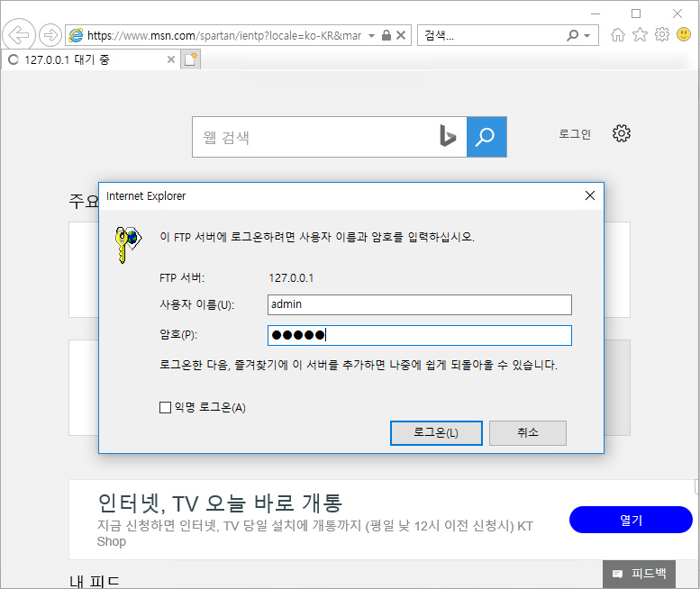The width and height of the screenshot is (700, 589).
Task: Click the FTP server address 127.0.0.1 text
Action: click(x=291, y=278)
